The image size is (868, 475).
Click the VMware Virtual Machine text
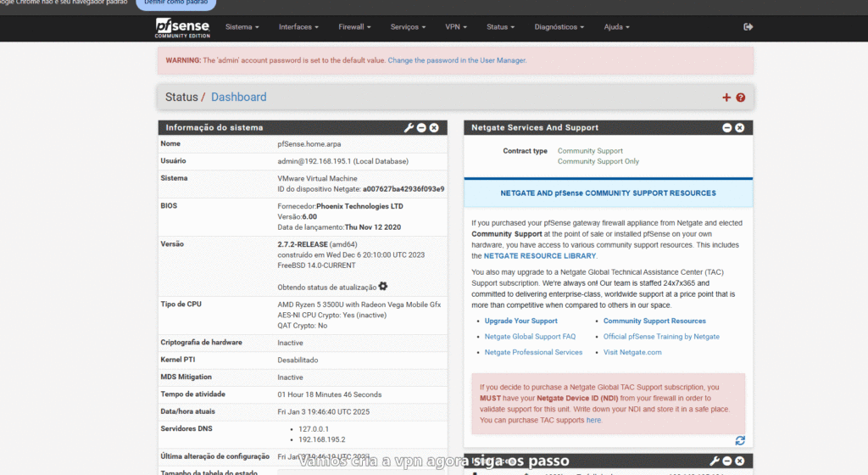point(317,179)
